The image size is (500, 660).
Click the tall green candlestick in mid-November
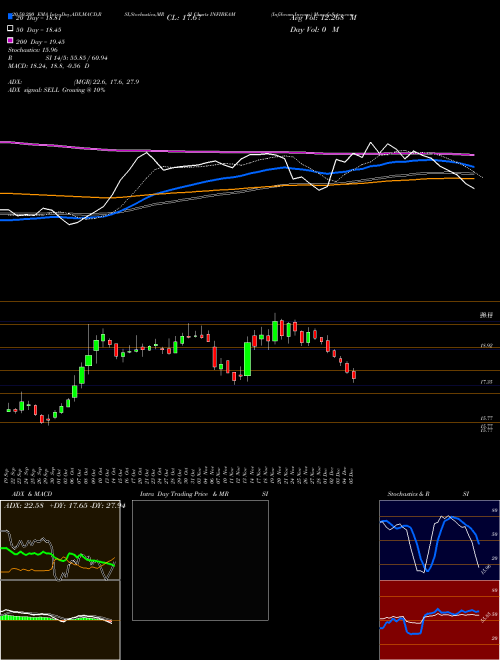(247, 359)
